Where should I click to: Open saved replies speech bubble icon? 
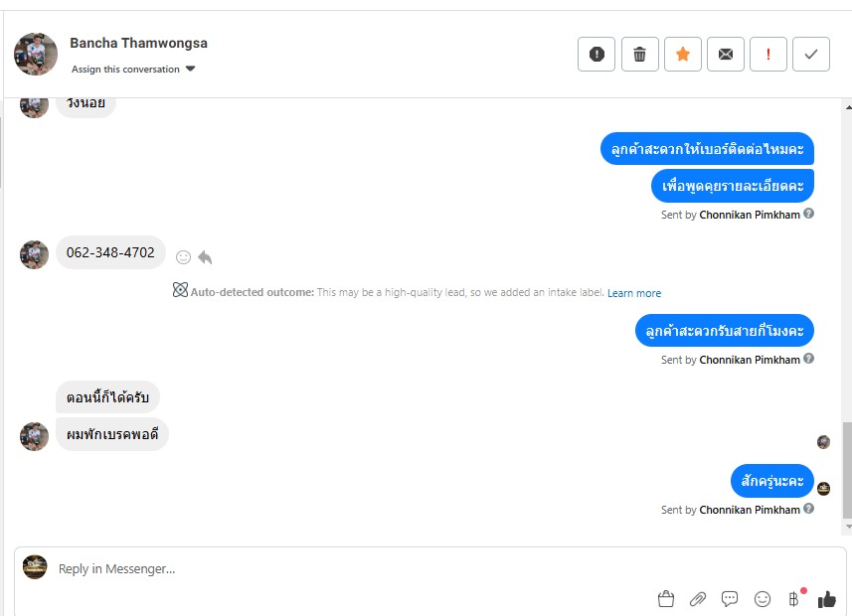tap(730, 599)
